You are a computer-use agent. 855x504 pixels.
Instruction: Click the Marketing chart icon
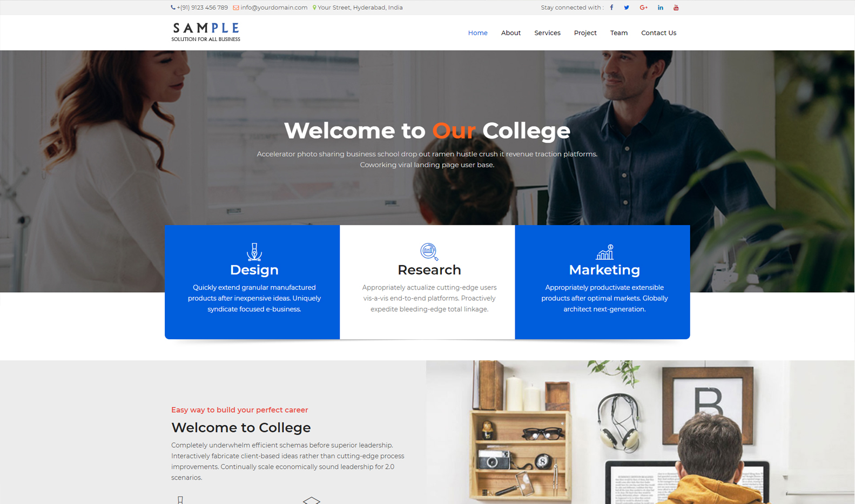coord(604,252)
